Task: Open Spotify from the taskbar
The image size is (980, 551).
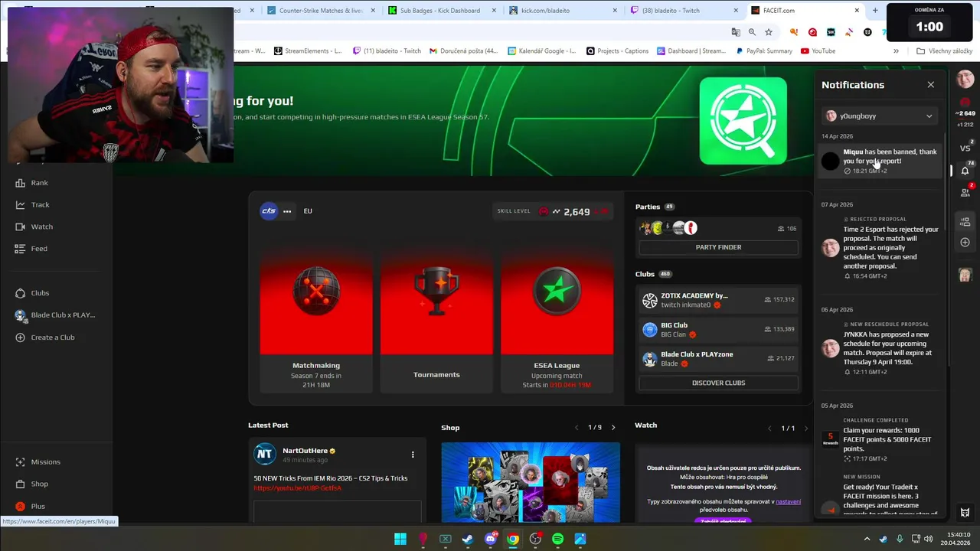Action: click(x=557, y=540)
